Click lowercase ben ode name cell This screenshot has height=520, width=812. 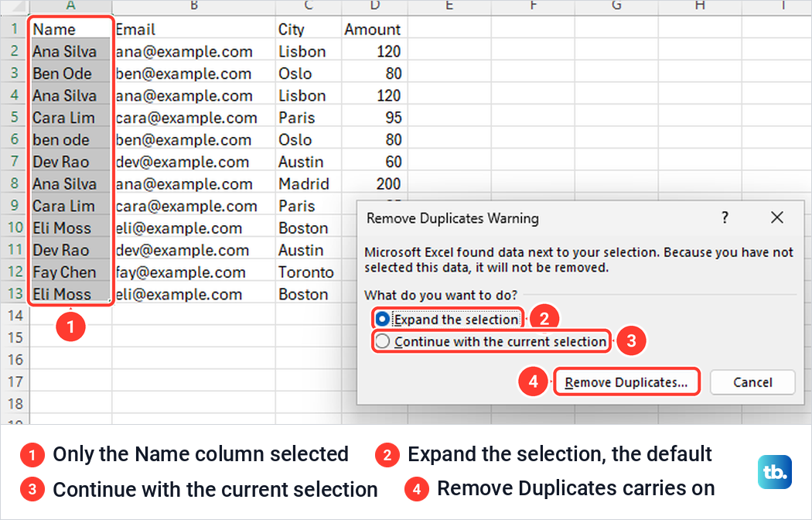(x=71, y=139)
